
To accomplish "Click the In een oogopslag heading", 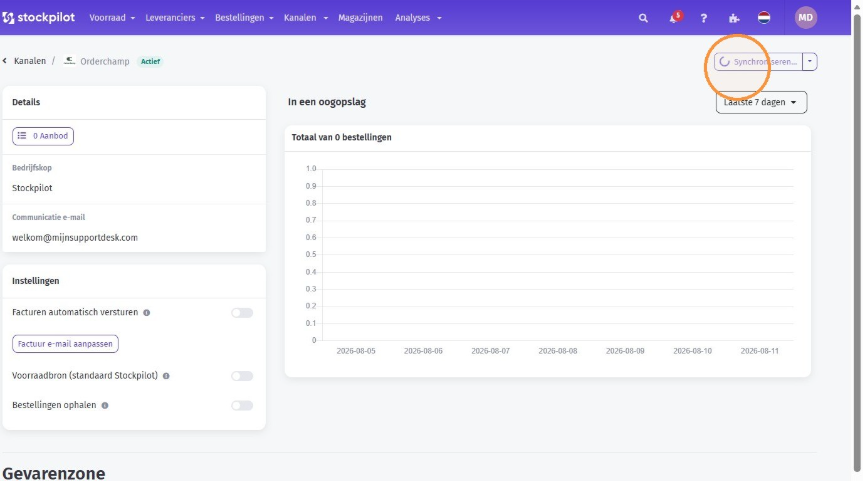I will [327, 102].
